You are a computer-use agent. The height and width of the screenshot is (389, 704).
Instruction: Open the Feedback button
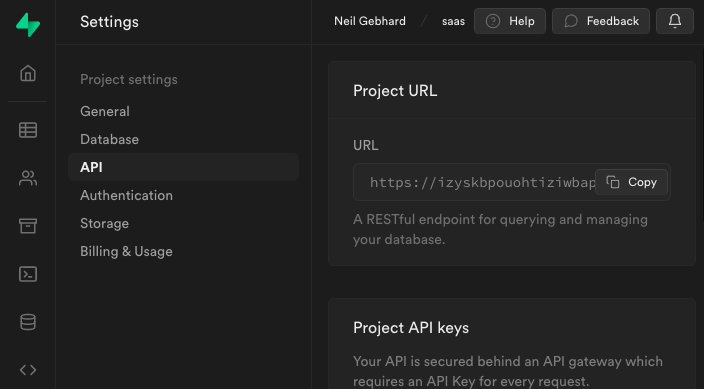(x=601, y=21)
